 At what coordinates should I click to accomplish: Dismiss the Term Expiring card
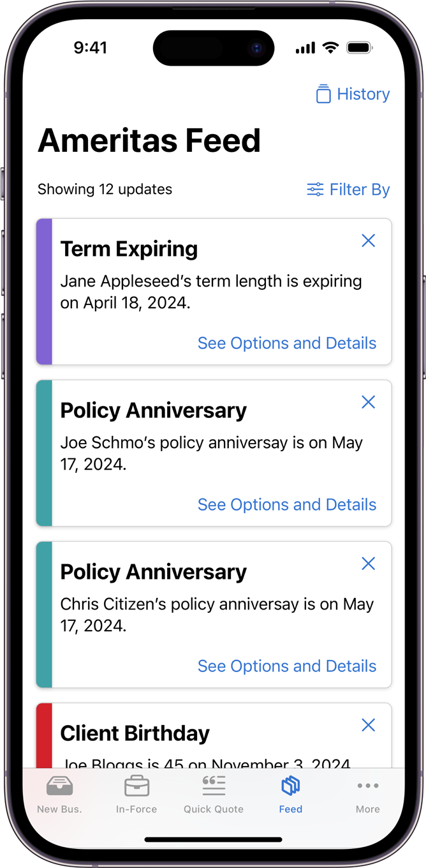(x=368, y=241)
